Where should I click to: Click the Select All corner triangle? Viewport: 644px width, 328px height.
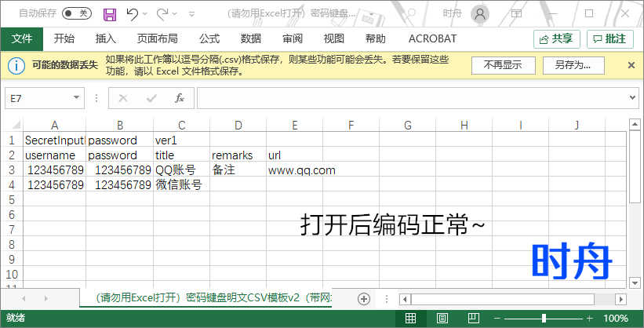point(16,125)
